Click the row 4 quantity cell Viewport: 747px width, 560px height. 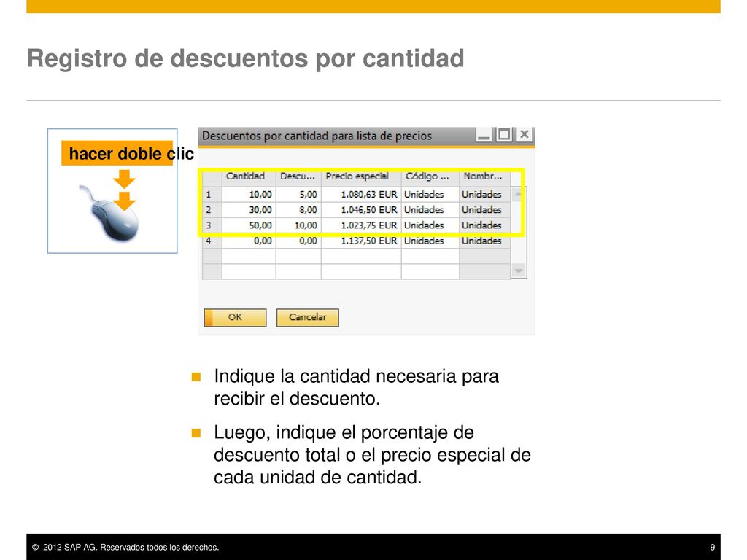pos(249,241)
